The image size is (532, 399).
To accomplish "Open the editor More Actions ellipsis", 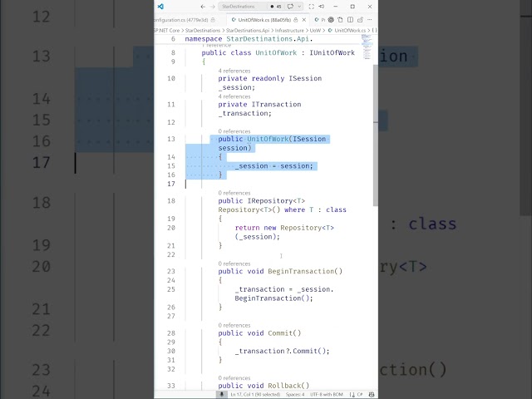I will click(x=370, y=20).
